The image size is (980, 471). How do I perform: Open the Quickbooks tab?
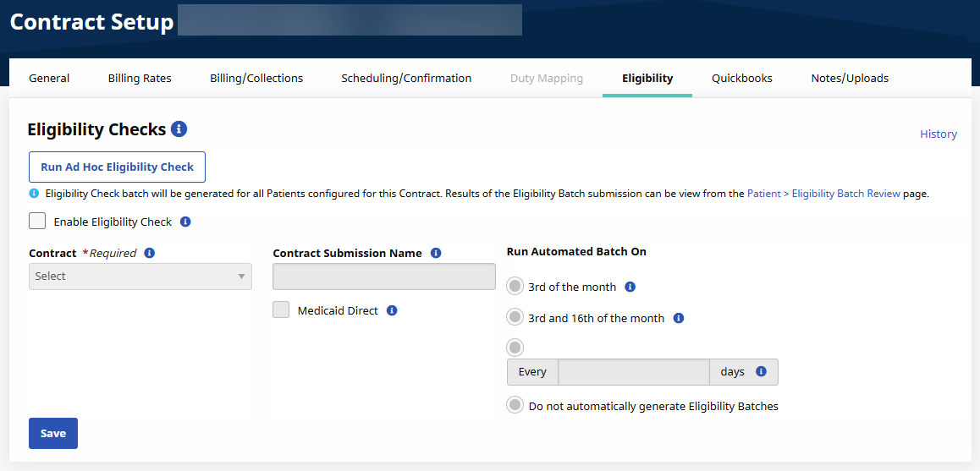point(741,79)
